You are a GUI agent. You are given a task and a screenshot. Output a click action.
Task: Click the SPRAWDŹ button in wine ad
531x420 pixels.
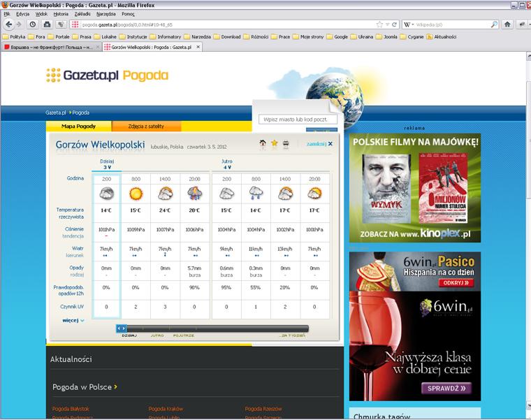(446, 388)
